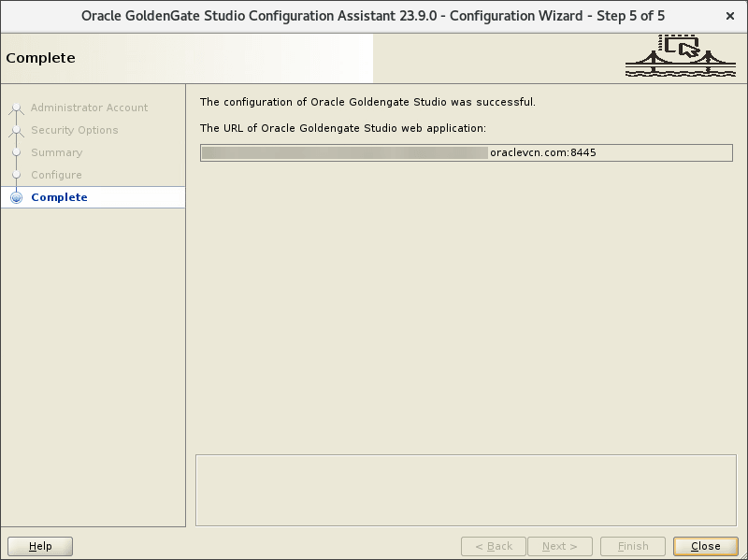Select the Configure step in sidebar
The width and height of the screenshot is (748, 560).
point(57,175)
